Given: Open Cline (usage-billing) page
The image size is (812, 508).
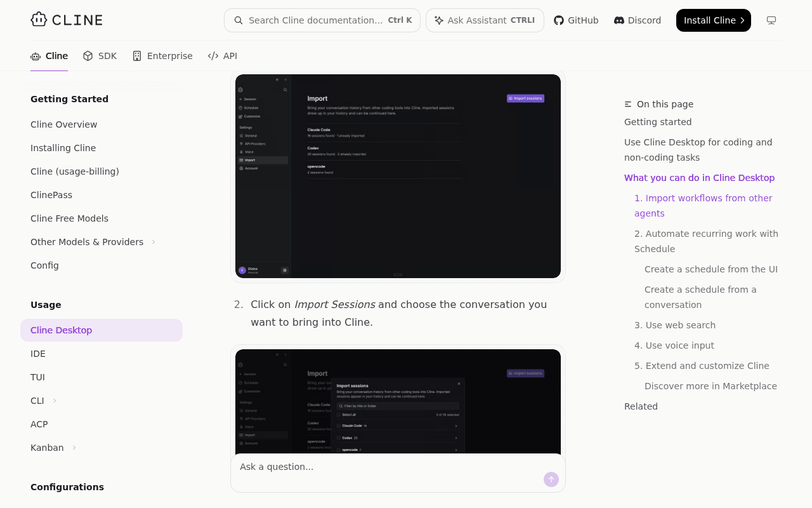Looking at the screenshot, I should [101, 171].
